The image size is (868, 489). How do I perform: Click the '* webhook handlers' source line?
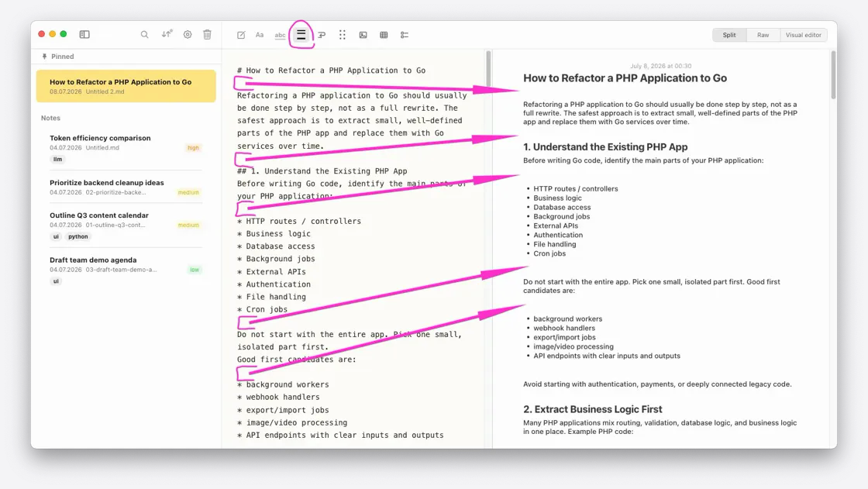tap(278, 397)
